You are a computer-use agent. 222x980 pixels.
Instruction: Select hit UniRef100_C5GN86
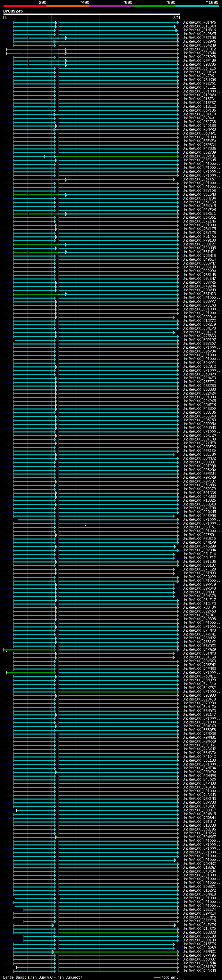coord(199,485)
